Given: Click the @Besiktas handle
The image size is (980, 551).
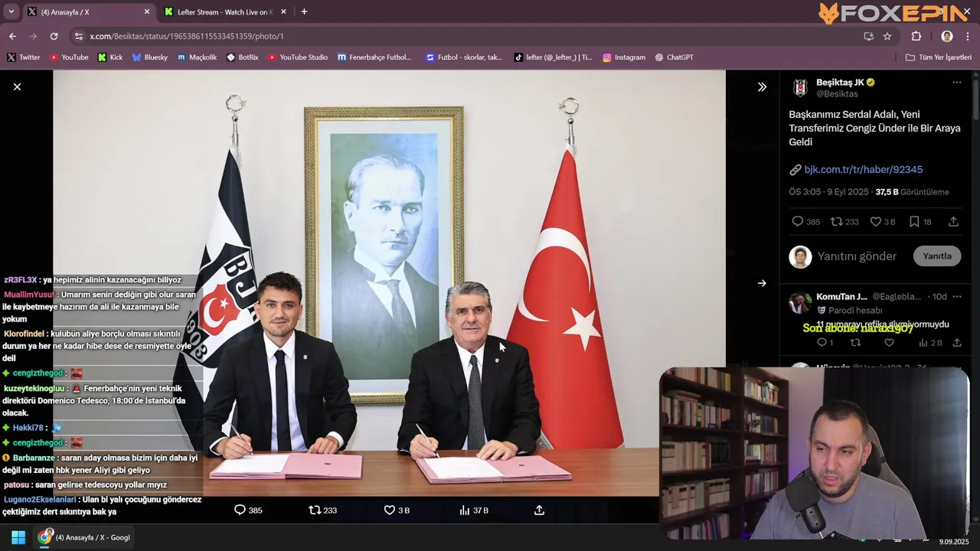Looking at the screenshot, I should click(837, 94).
